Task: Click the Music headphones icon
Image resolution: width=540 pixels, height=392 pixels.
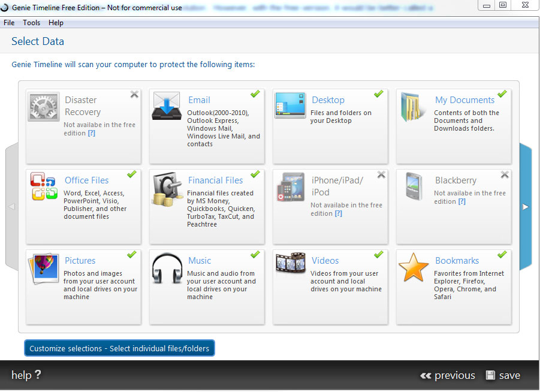Action: [167, 269]
